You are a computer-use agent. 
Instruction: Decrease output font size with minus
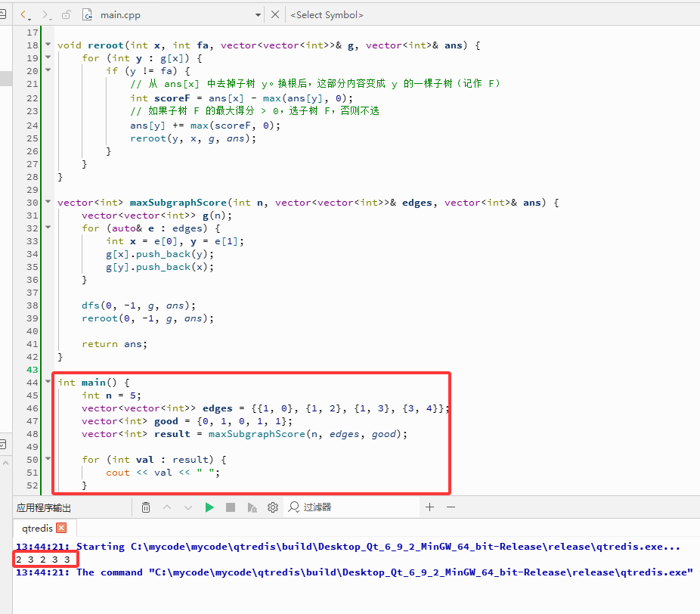(x=451, y=507)
